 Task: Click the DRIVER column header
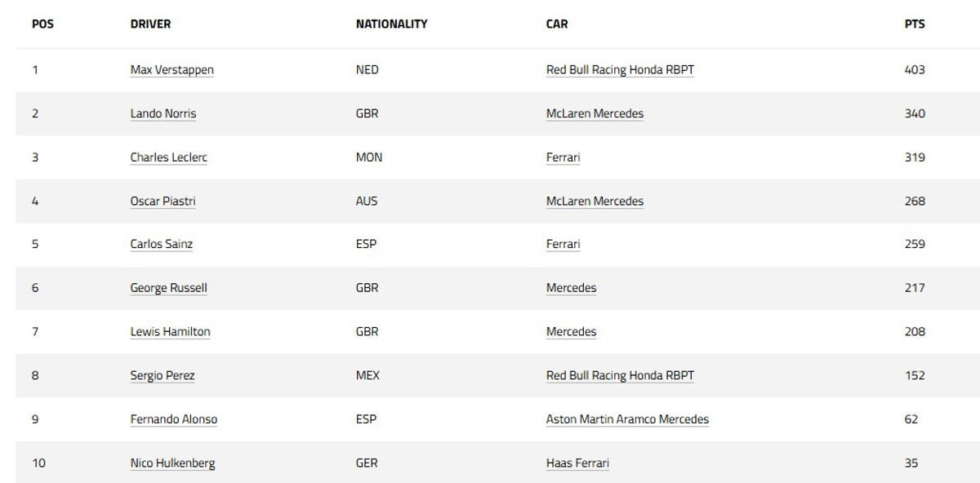pyautogui.click(x=150, y=24)
